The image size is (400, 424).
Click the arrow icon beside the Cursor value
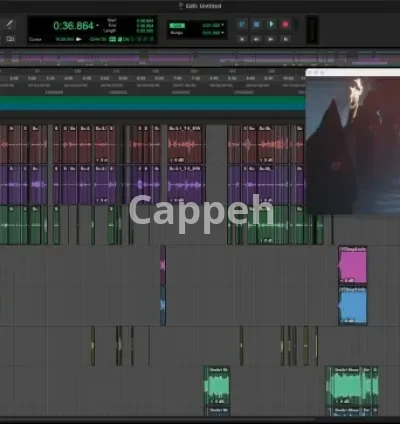pos(79,39)
